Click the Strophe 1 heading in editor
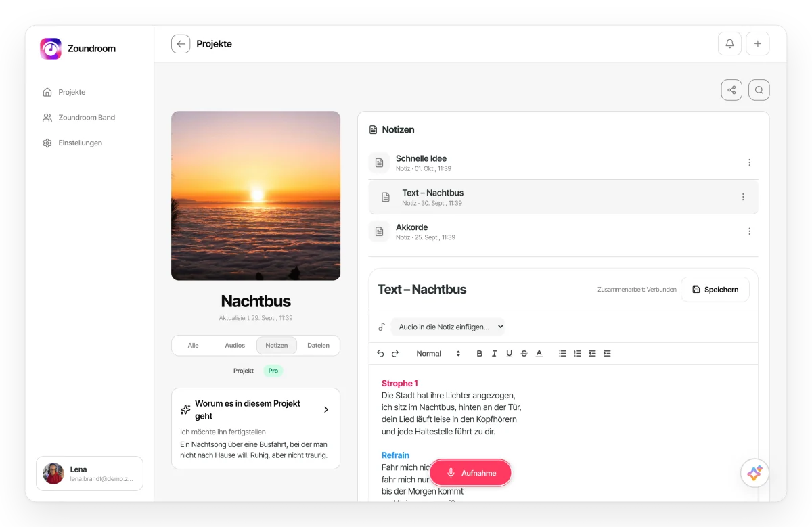 (x=400, y=384)
